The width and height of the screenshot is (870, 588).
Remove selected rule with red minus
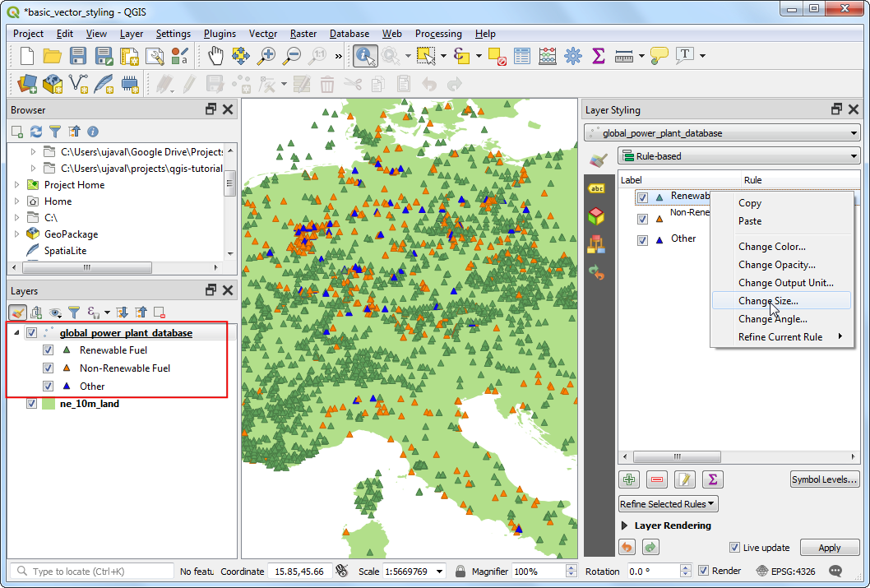657,479
